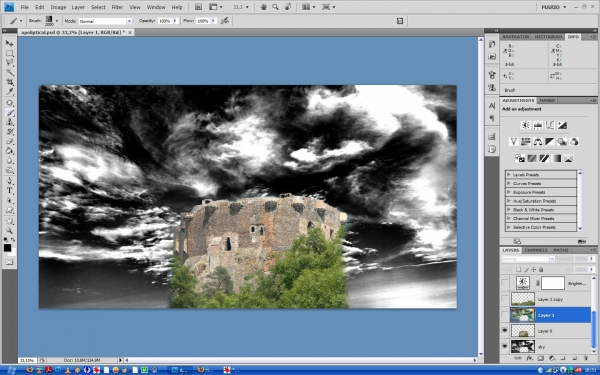Show the Layer 2 copy layer

tap(505, 299)
